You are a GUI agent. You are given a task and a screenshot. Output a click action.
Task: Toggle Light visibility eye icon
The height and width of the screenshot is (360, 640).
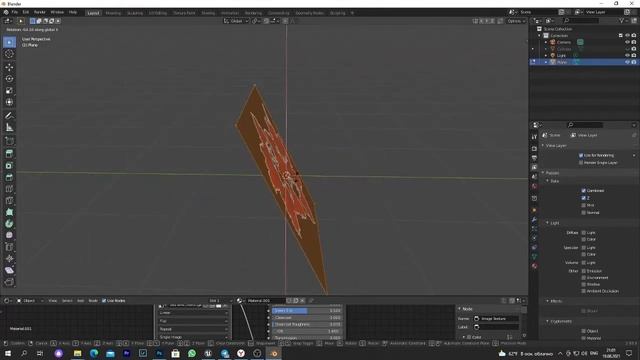(x=627, y=56)
